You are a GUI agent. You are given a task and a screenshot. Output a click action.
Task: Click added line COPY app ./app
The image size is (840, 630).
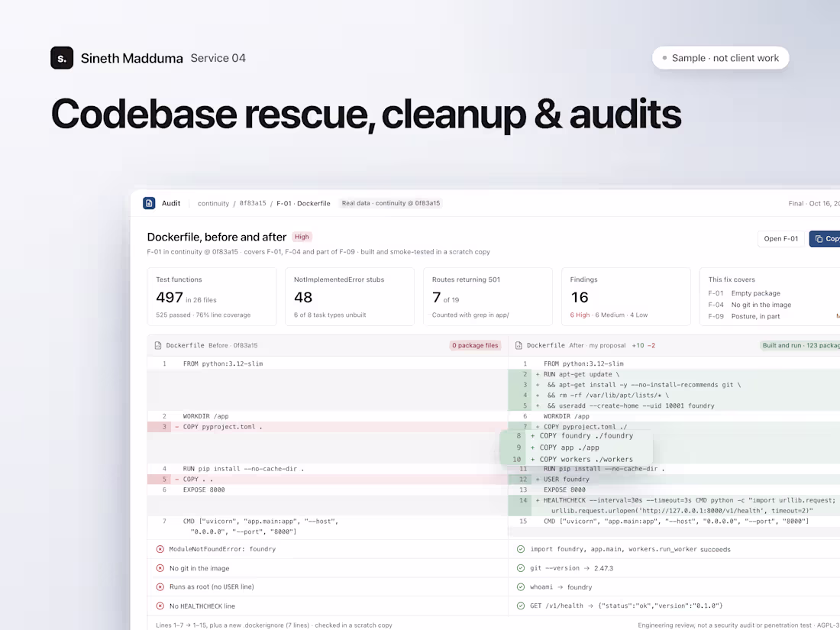(576, 447)
